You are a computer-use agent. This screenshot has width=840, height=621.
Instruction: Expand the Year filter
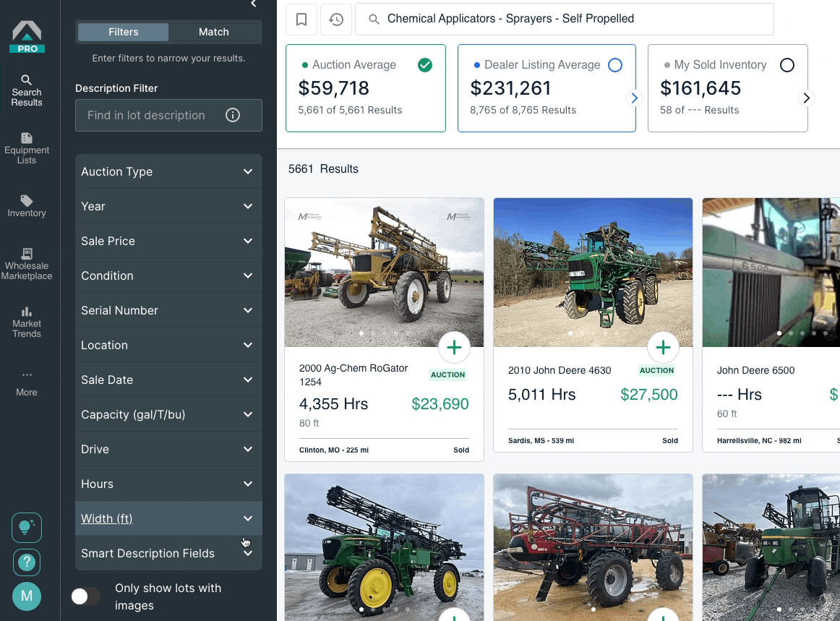pos(168,206)
